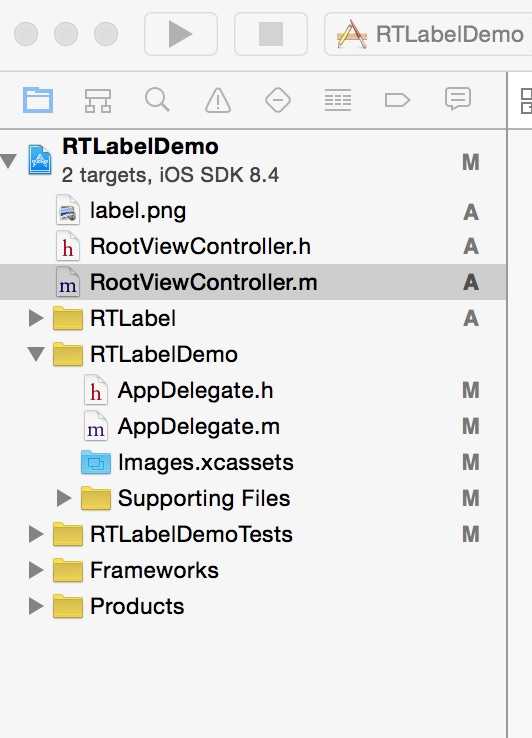Click the Run play button
This screenshot has height=738, width=532.
[x=181, y=34]
